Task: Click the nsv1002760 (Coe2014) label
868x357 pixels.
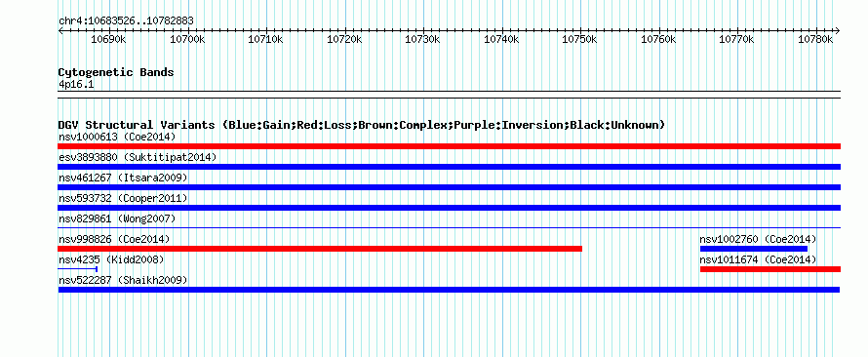Action: pos(758,239)
